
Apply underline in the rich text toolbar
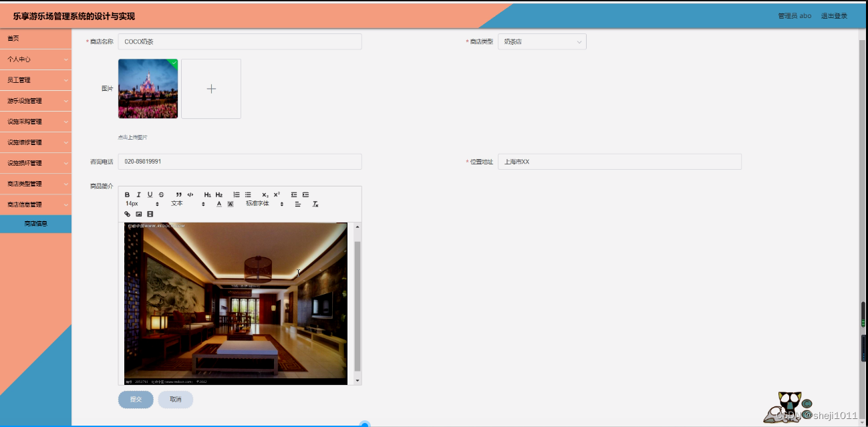[150, 194]
